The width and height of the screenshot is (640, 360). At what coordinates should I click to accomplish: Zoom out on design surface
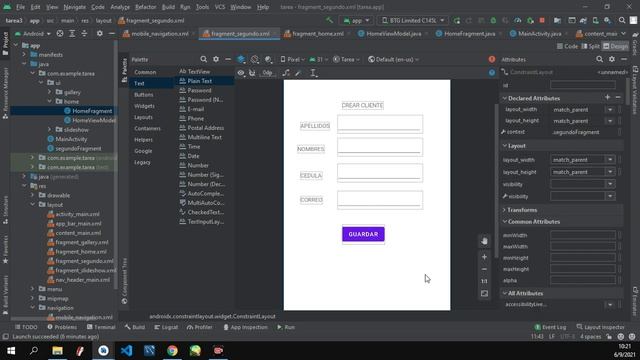tap(484, 269)
